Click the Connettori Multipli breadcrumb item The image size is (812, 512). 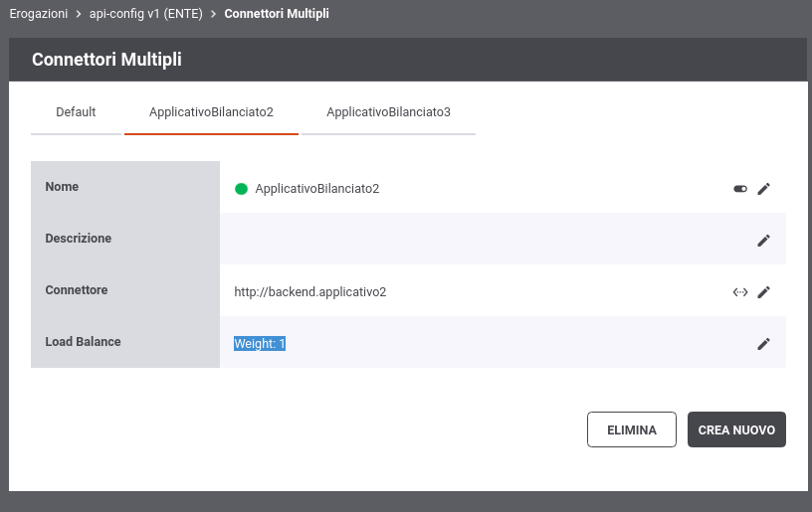[x=277, y=14]
